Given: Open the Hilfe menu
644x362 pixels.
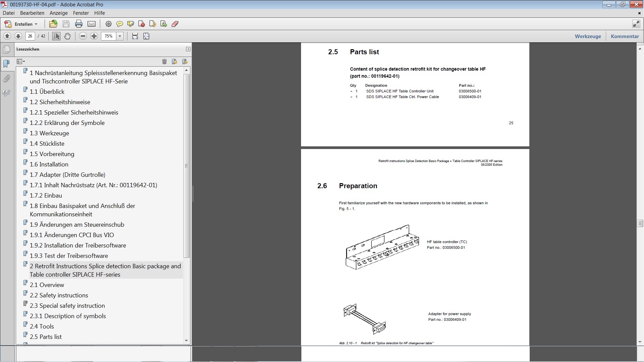Looking at the screenshot, I should tap(100, 13).
